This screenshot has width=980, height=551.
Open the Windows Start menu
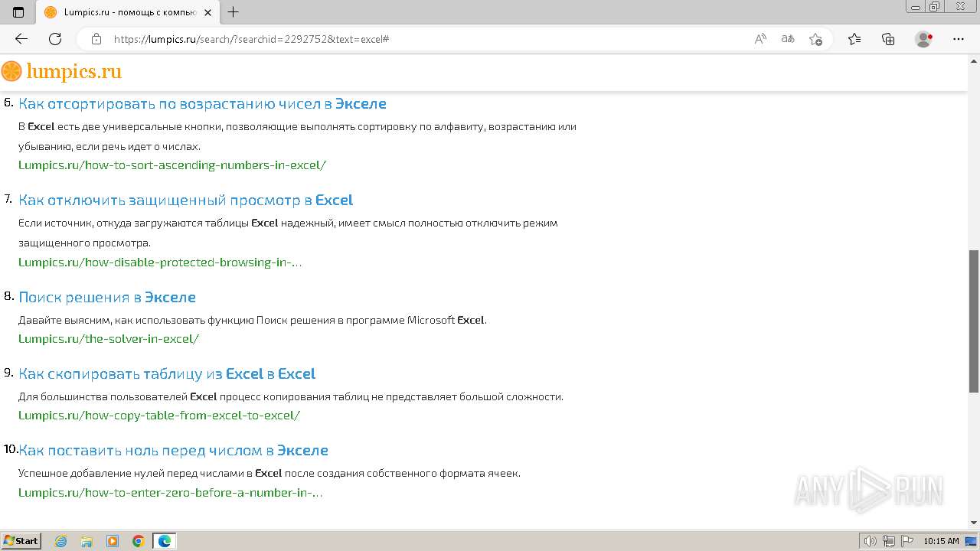[21, 540]
